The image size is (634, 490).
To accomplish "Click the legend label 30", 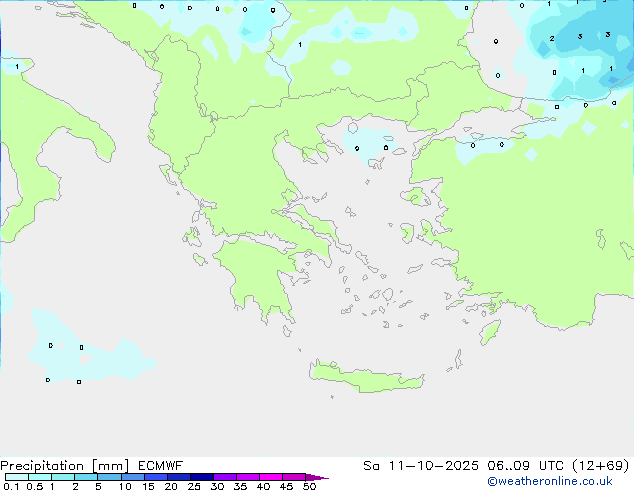I will (217, 486).
